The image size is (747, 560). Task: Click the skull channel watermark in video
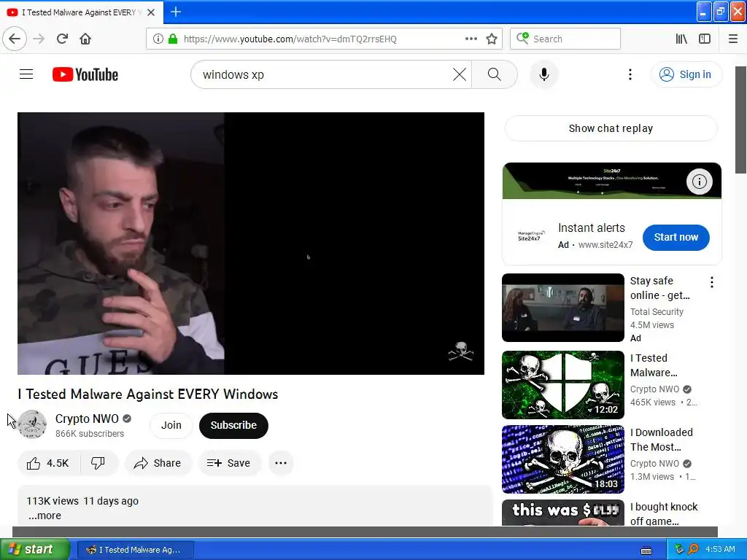point(461,351)
